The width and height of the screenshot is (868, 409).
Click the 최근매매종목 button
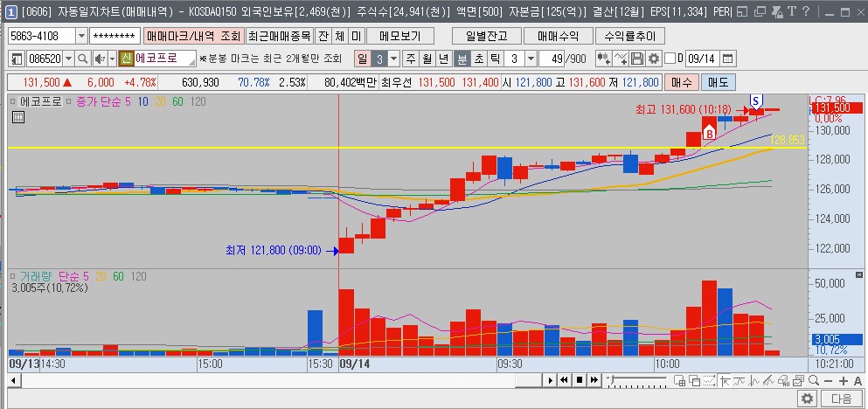coord(280,37)
